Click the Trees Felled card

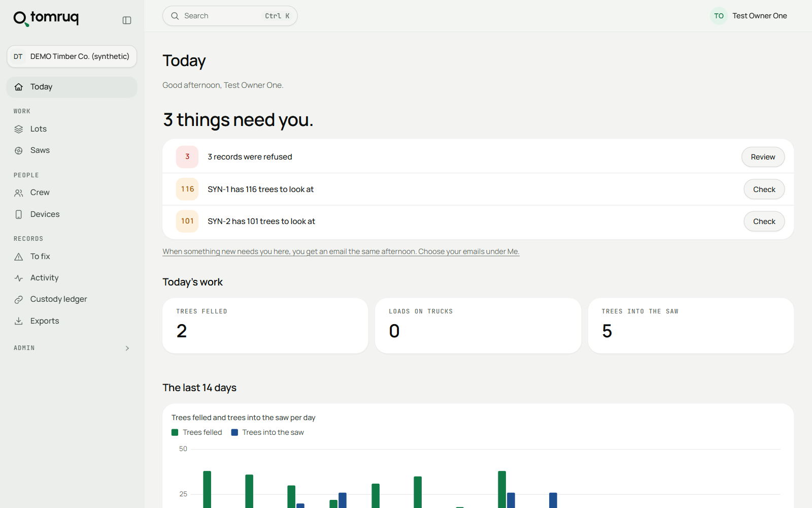[x=265, y=326]
